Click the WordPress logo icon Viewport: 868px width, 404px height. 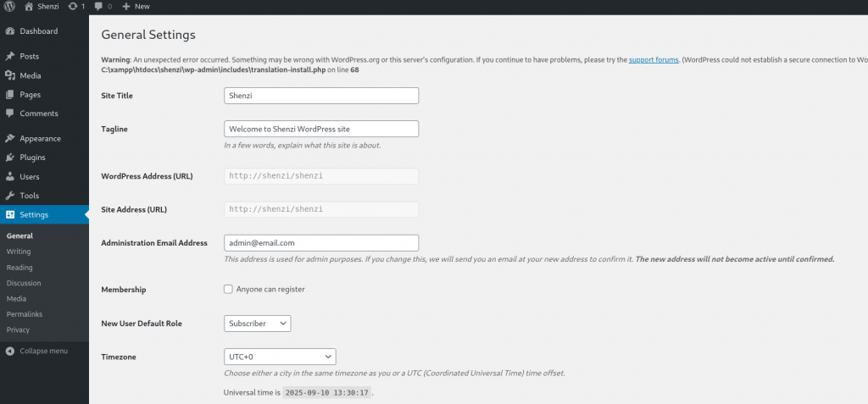click(9, 6)
